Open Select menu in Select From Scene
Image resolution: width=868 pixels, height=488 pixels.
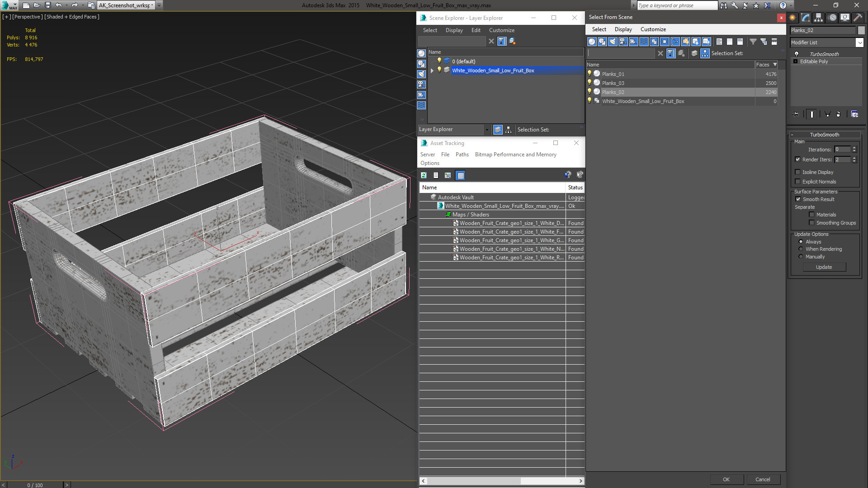click(x=599, y=29)
